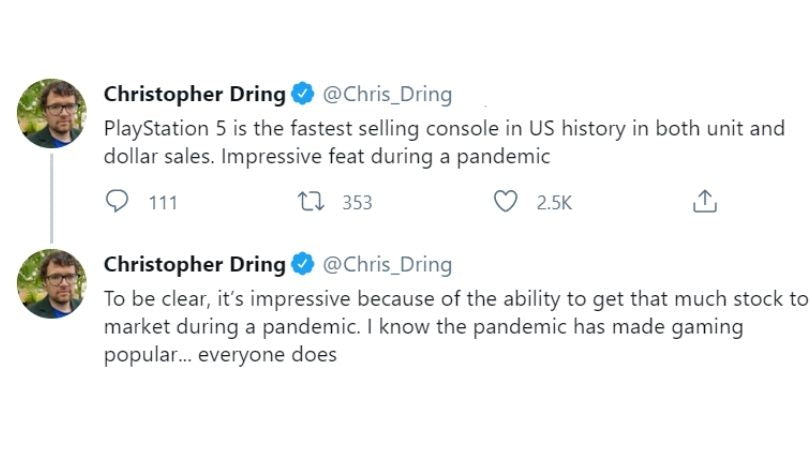Open @Chris_Dring handle on first tweet

[386, 95]
